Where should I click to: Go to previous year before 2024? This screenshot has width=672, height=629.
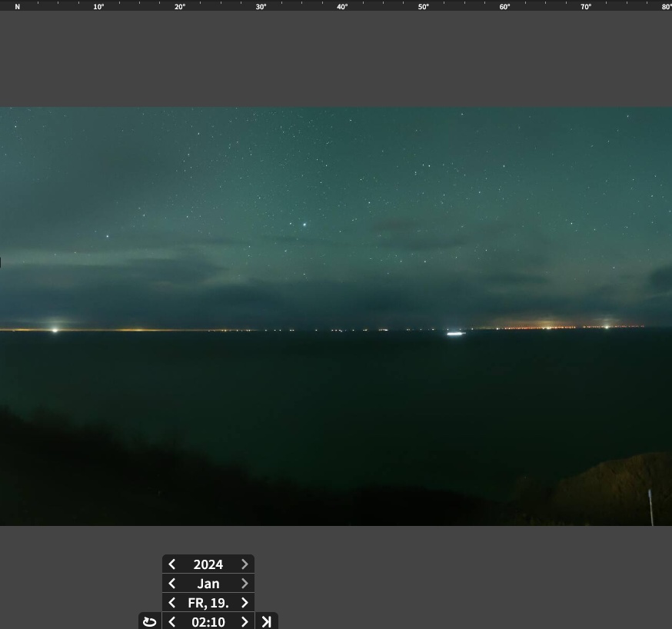click(x=172, y=564)
